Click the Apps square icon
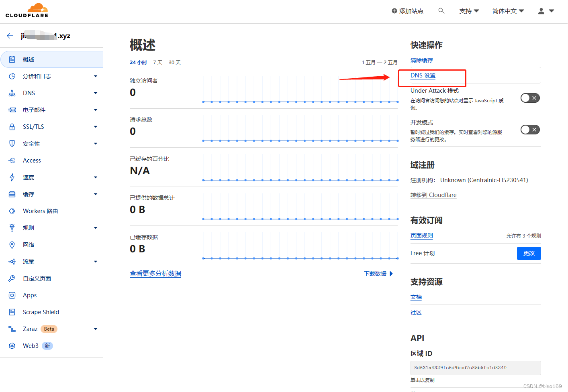568x392 pixels. [x=12, y=295]
